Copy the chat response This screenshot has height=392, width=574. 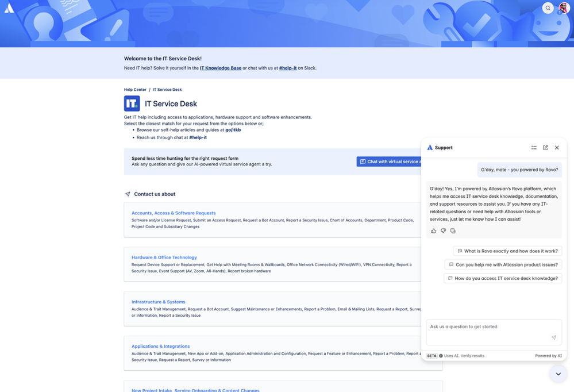453,231
